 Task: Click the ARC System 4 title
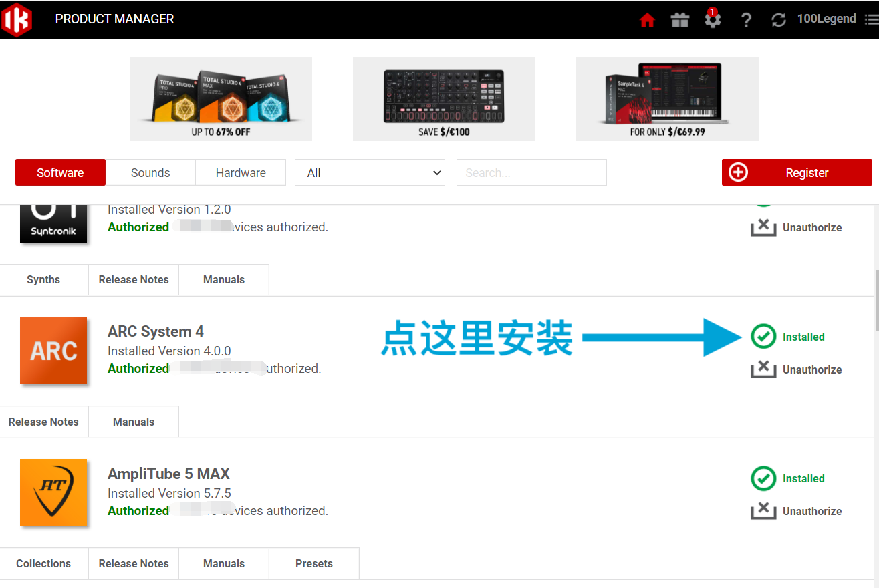point(156,331)
